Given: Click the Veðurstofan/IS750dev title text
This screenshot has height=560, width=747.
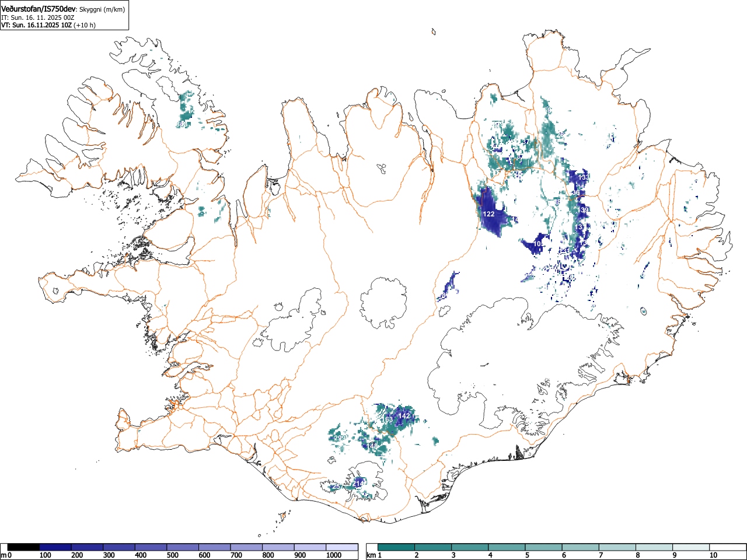Looking at the screenshot, I should tap(39, 9).
